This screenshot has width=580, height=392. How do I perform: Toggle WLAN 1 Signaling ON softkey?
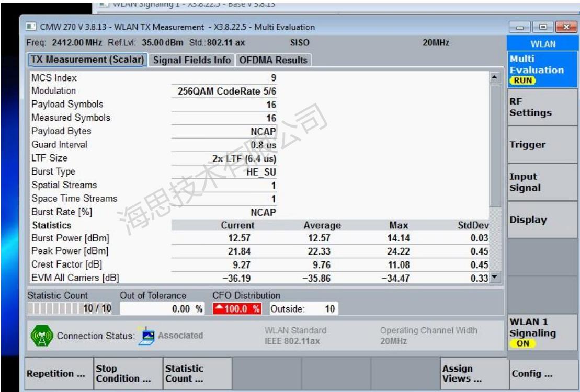pos(542,332)
